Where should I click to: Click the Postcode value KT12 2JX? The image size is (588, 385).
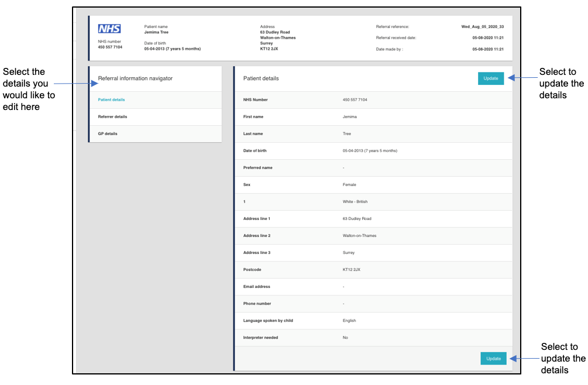tap(353, 270)
